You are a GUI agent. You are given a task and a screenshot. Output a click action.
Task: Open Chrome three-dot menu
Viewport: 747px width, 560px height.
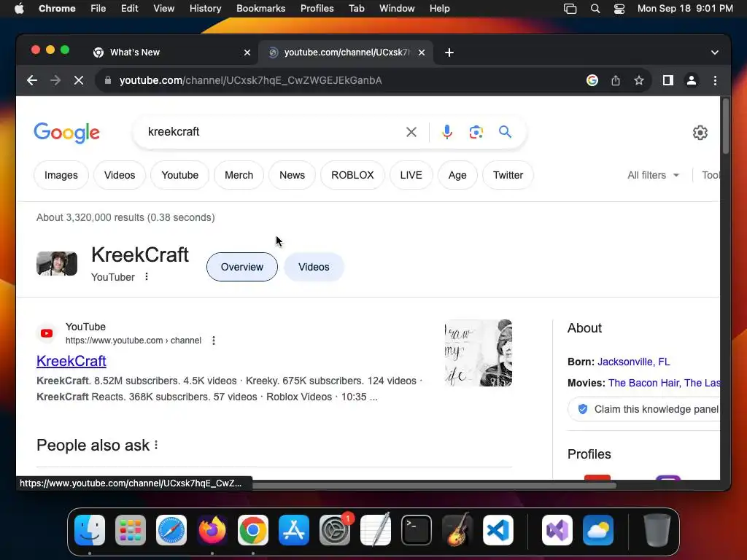715,80
